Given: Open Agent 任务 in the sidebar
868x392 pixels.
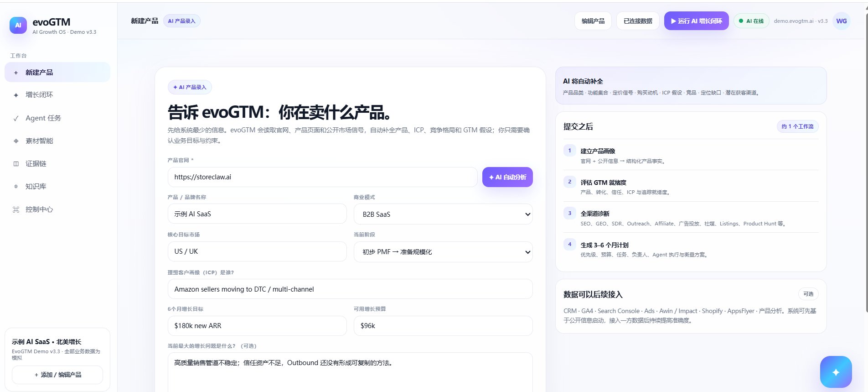Looking at the screenshot, I should pos(57,118).
